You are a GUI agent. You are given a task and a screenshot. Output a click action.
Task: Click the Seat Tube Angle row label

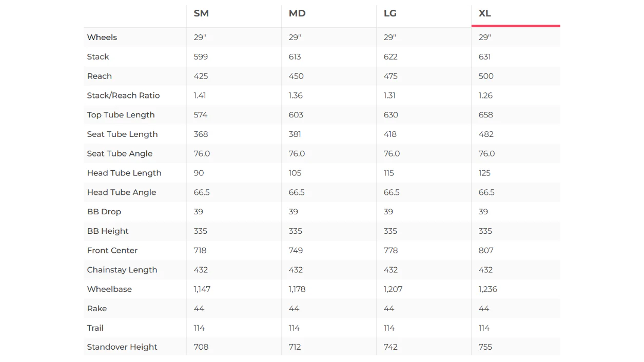120,154
